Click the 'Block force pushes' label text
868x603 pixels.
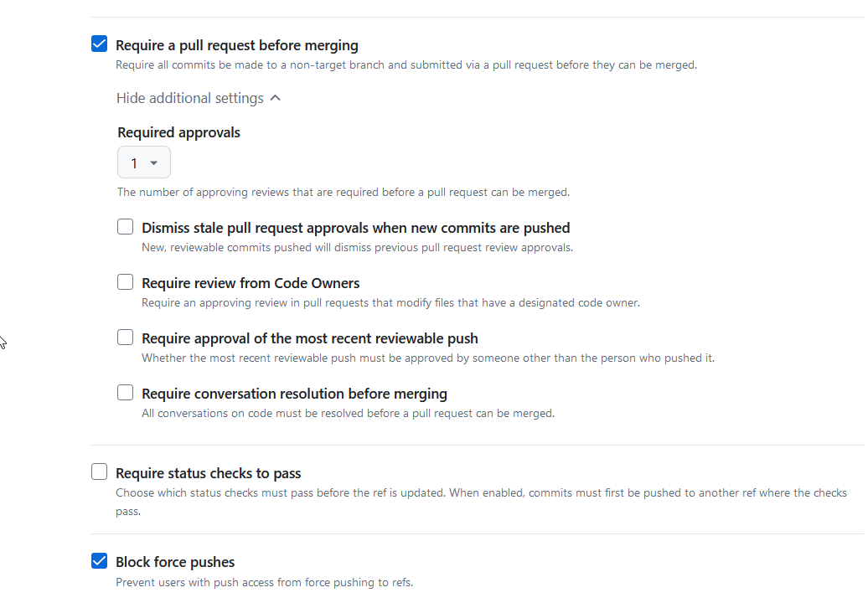(x=175, y=562)
